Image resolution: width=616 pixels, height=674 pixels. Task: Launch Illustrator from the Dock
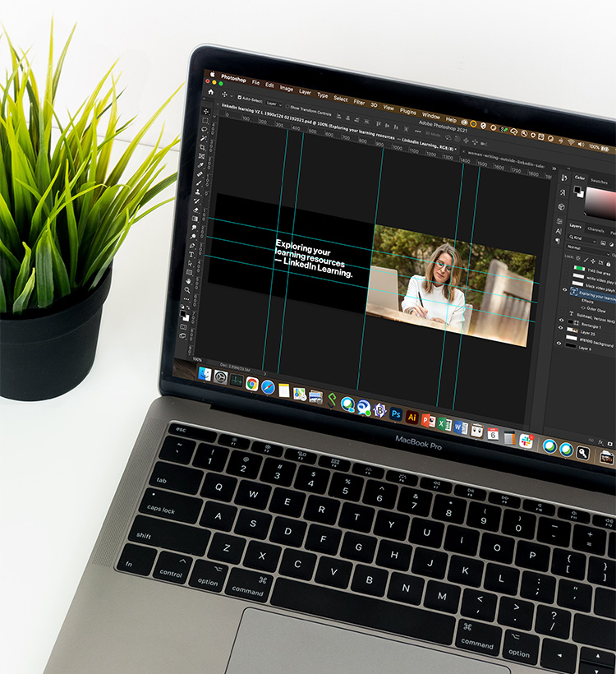pos(412,418)
